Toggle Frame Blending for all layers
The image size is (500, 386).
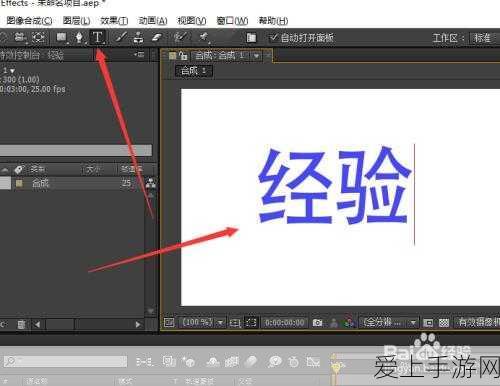click(232, 361)
